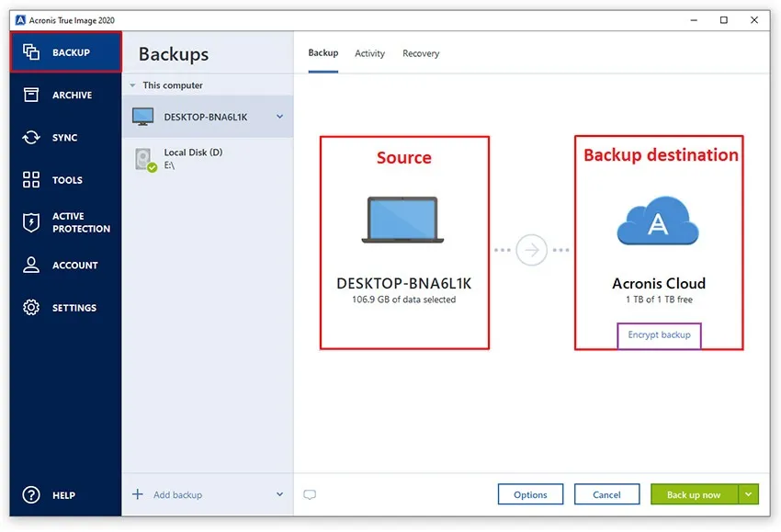Open backup Options
Image resolution: width=781 pixels, height=532 pixels.
pos(530,493)
